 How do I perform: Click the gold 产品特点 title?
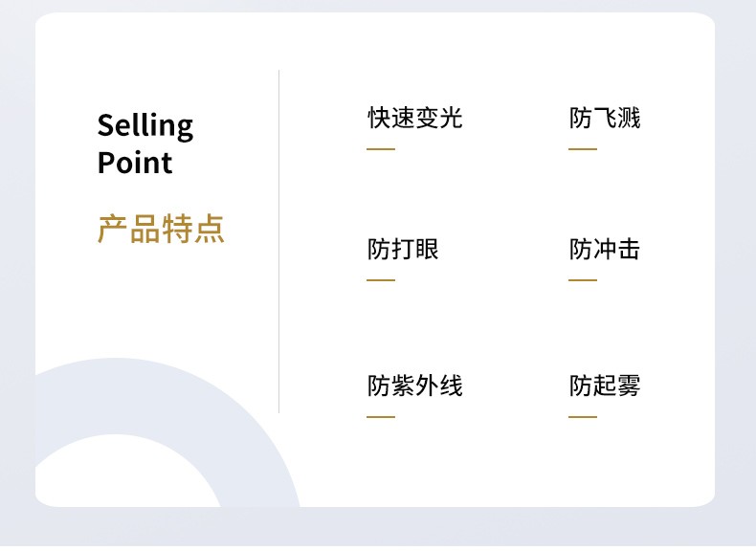pos(161,229)
